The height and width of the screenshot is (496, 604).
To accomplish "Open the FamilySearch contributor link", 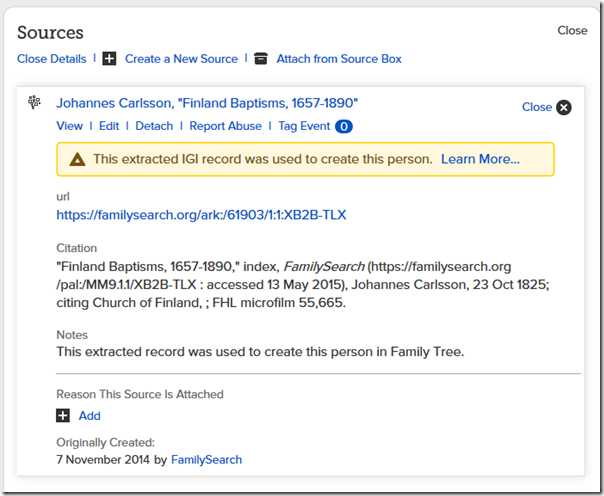I will [206, 460].
